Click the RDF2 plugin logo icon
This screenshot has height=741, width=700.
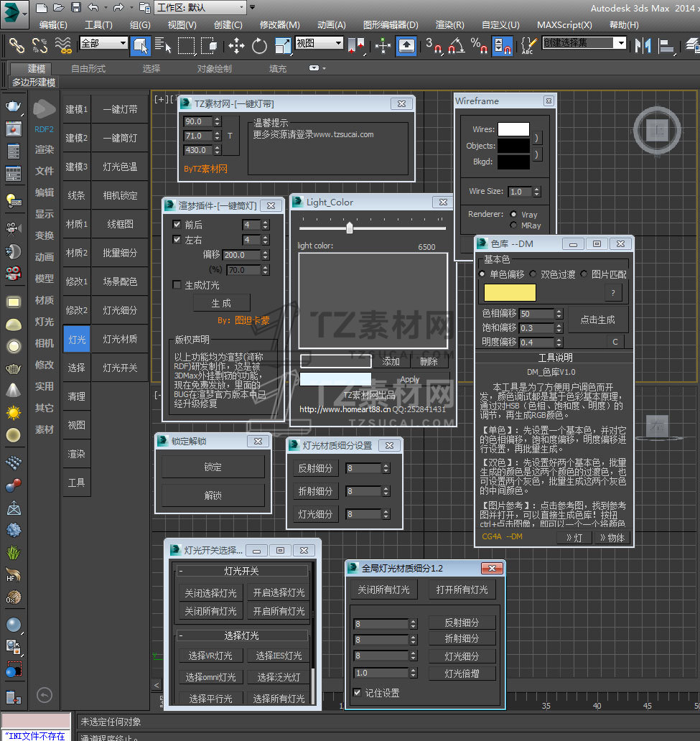(x=44, y=110)
